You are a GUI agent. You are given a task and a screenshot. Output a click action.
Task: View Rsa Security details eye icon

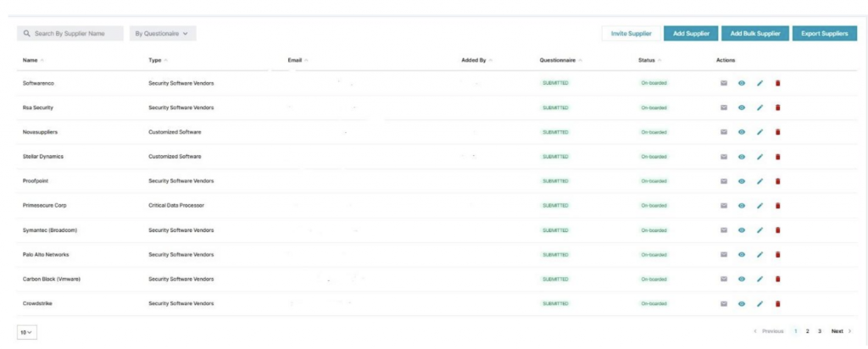[742, 108]
